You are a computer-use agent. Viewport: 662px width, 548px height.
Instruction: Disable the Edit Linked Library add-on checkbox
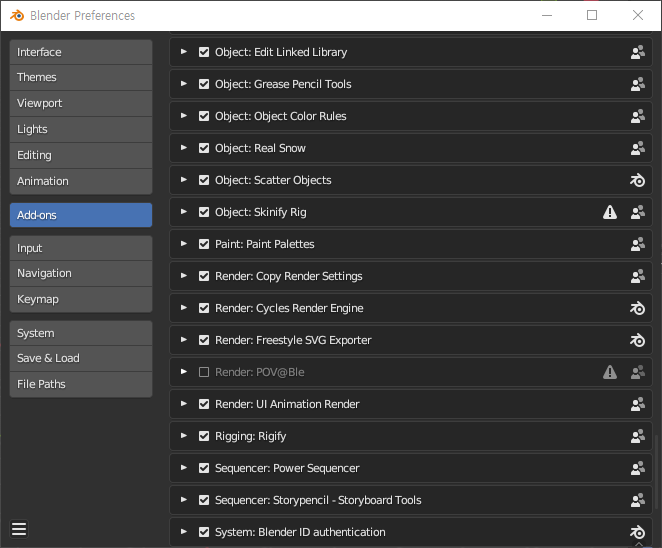pos(204,52)
